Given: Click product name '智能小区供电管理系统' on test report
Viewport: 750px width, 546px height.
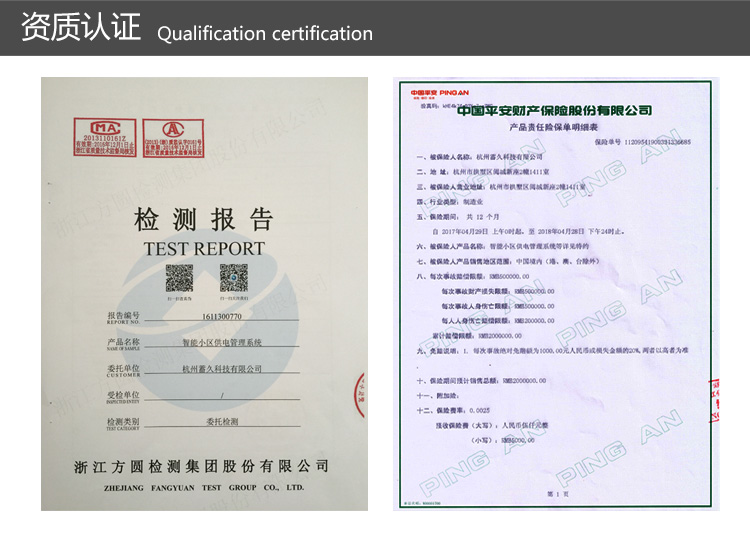Looking at the screenshot, I should tap(222, 342).
